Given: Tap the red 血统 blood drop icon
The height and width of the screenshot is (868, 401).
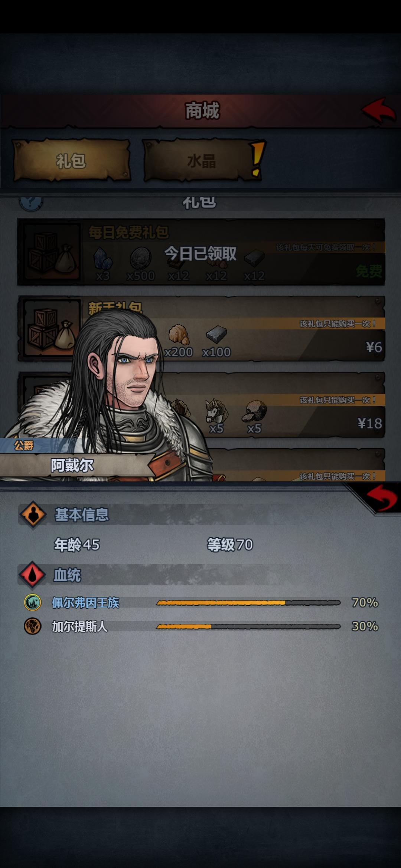Looking at the screenshot, I should coord(32,575).
